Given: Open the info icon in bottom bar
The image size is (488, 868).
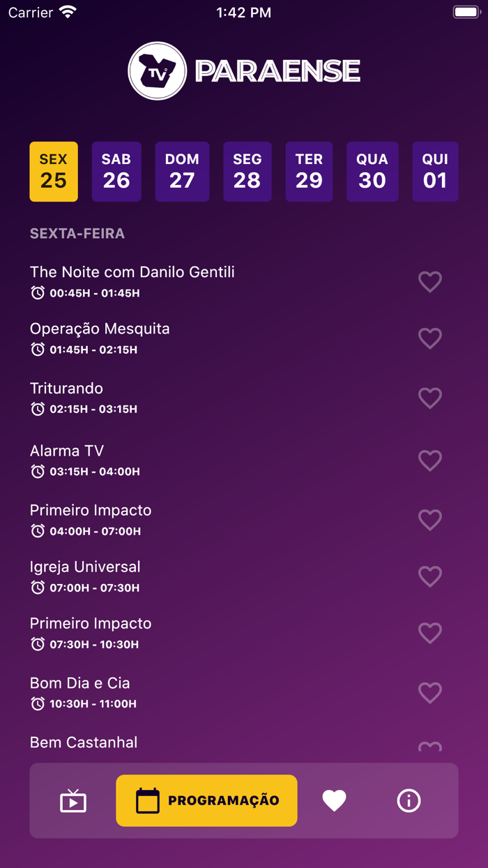Looking at the screenshot, I should click(409, 800).
